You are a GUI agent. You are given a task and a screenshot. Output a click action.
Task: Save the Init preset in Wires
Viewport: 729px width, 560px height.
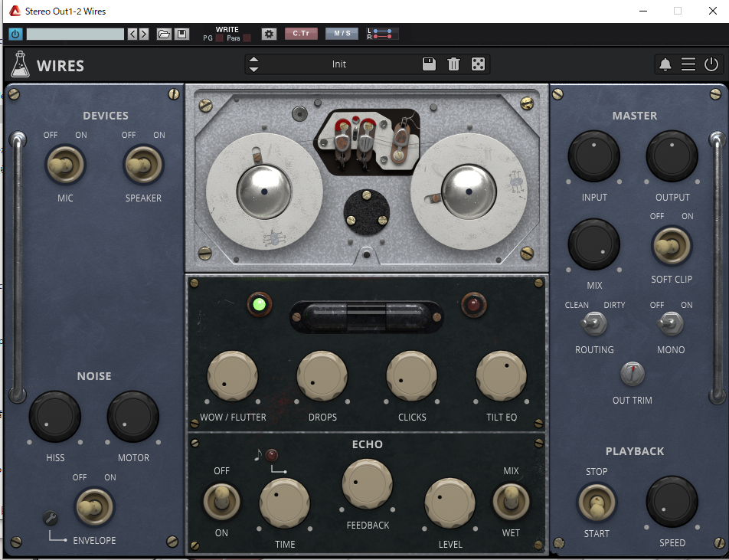[429, 64]
